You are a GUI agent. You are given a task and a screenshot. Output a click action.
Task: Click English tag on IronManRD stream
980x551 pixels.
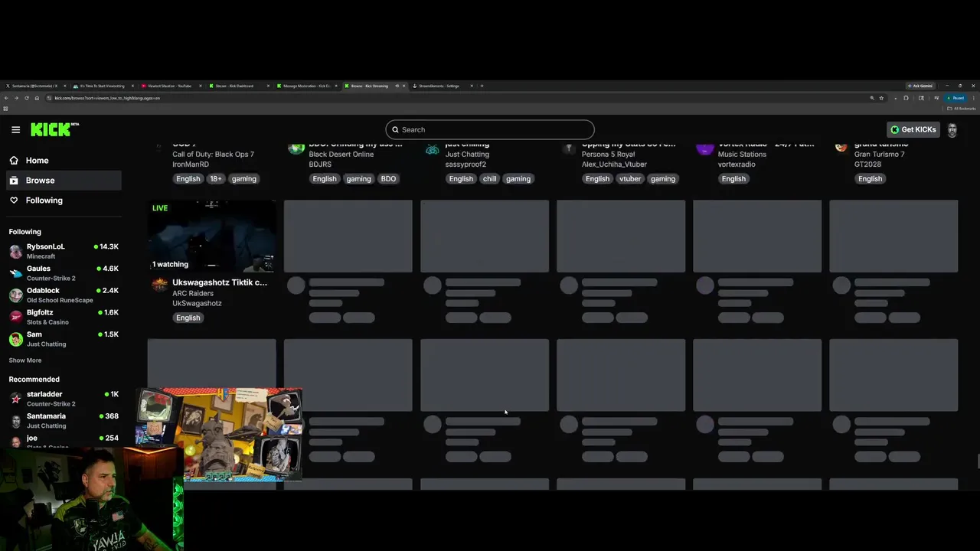188,179
